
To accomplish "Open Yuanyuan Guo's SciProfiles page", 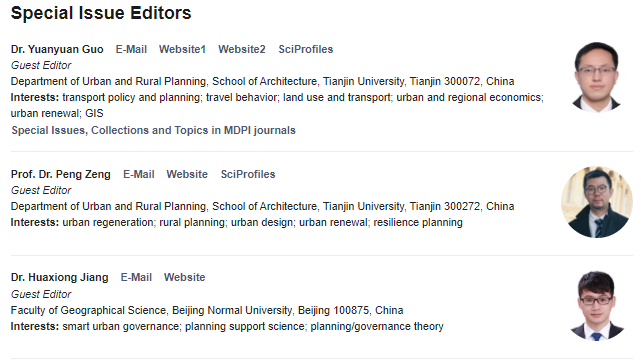I will (x=306, y=49).
